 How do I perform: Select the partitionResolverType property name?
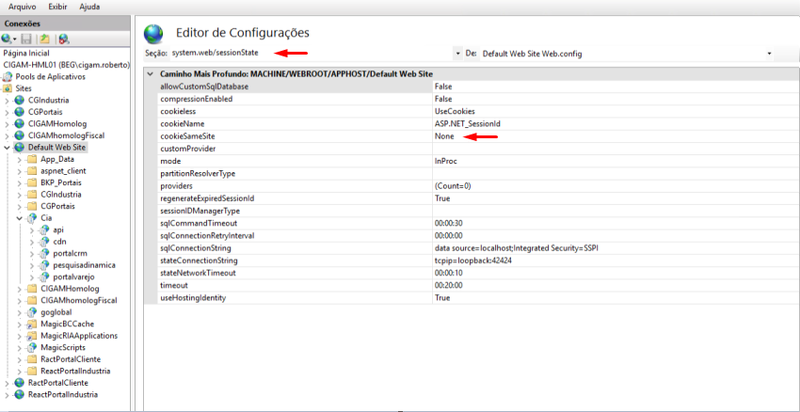click(197, 173)
